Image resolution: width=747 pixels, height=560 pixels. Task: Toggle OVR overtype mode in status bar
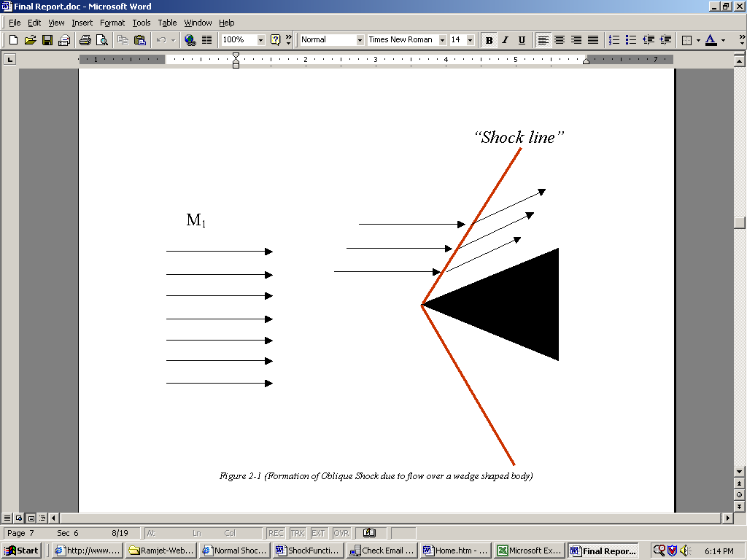click(x=341, y=533)
